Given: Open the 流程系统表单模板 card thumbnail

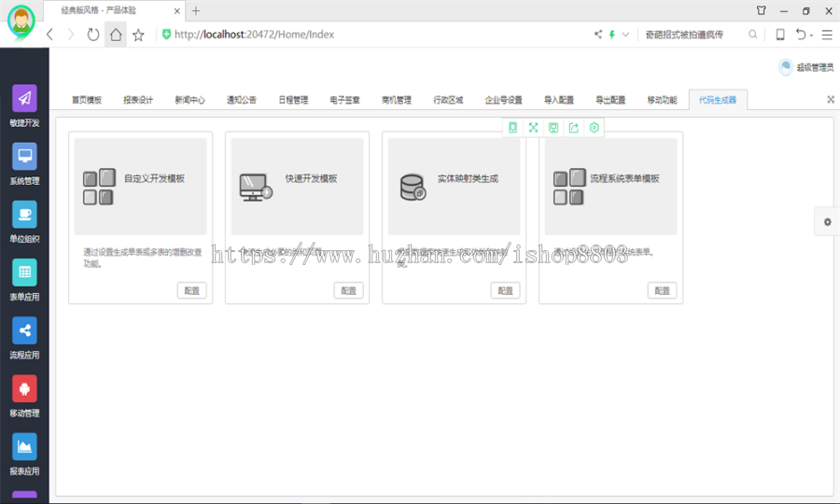Looking at the screenshot, I should click(x=610, y=187).
